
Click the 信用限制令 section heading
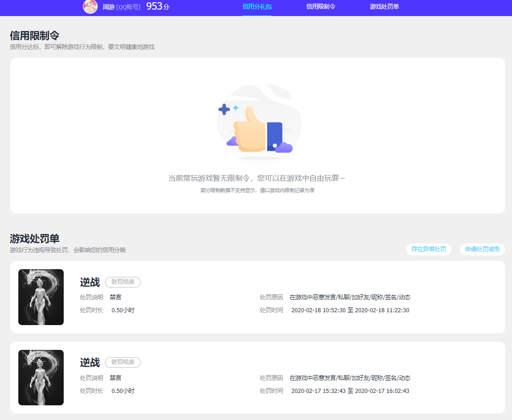coord(35,35)
